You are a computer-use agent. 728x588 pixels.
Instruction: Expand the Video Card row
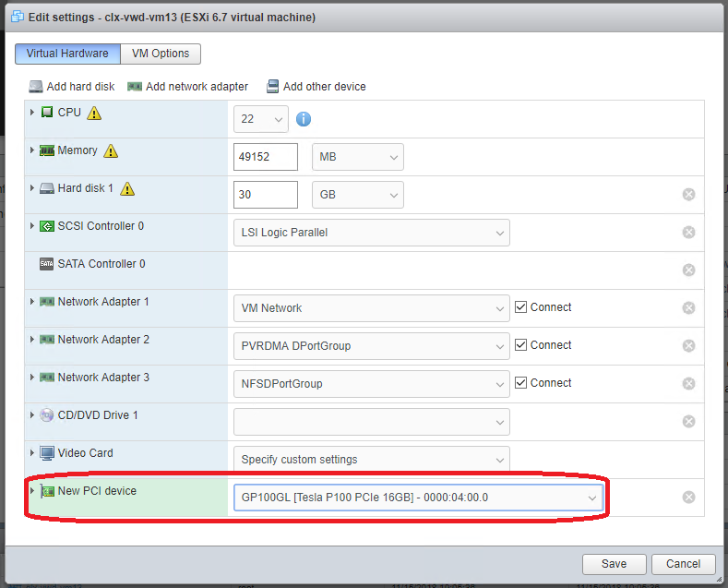point(32,453)
